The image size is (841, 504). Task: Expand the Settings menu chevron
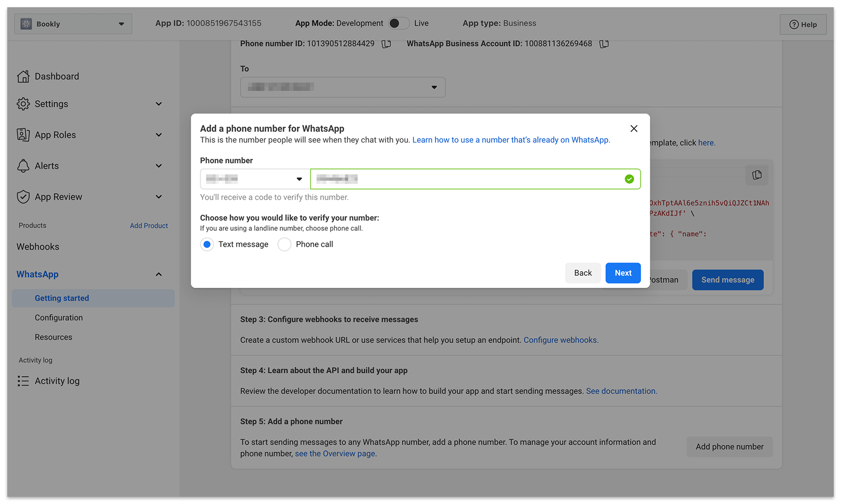(x=159, y=104)
